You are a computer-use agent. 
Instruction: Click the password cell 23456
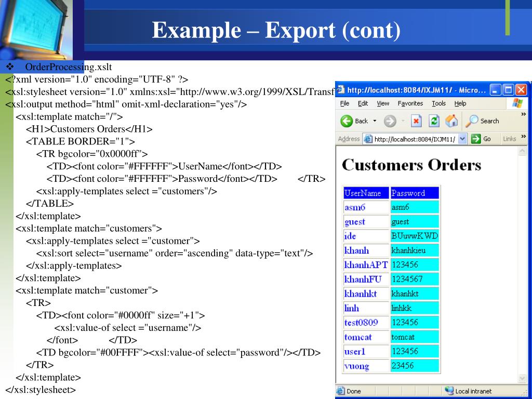415,366
